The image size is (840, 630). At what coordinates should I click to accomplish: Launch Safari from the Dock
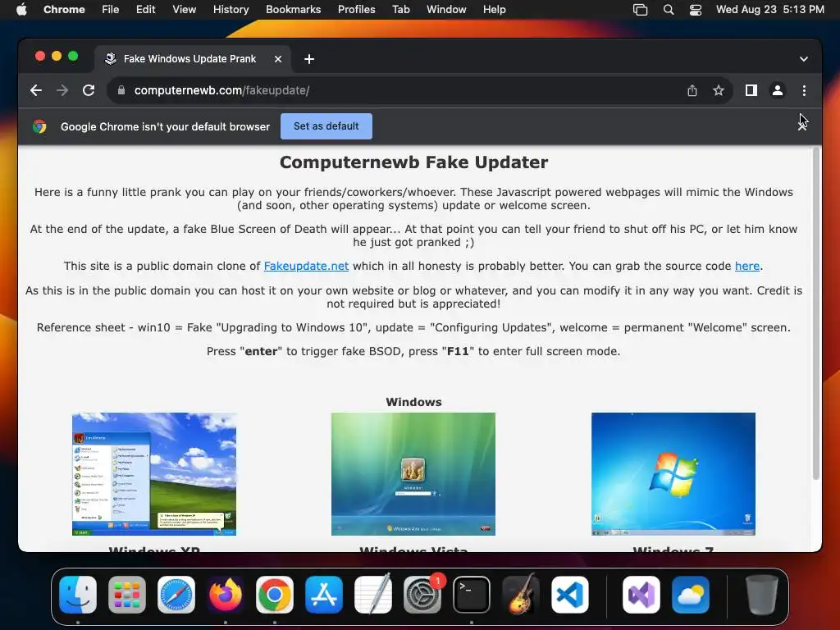tap(176, 595)
